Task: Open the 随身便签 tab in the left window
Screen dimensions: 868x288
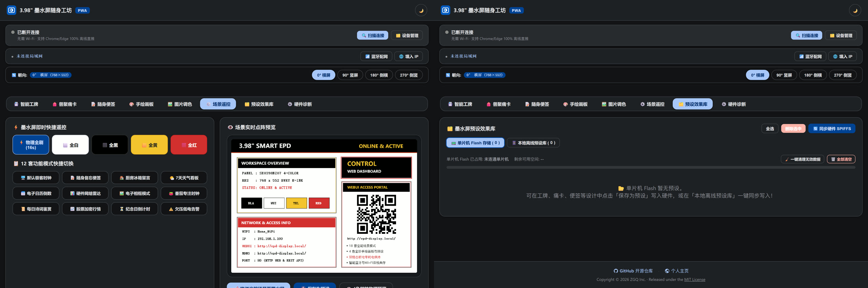Action: [x=103, y=104]
